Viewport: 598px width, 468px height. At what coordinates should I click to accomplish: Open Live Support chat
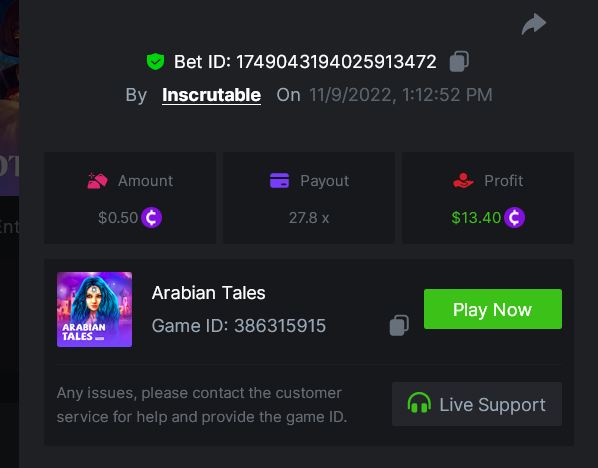click(477, 404)
